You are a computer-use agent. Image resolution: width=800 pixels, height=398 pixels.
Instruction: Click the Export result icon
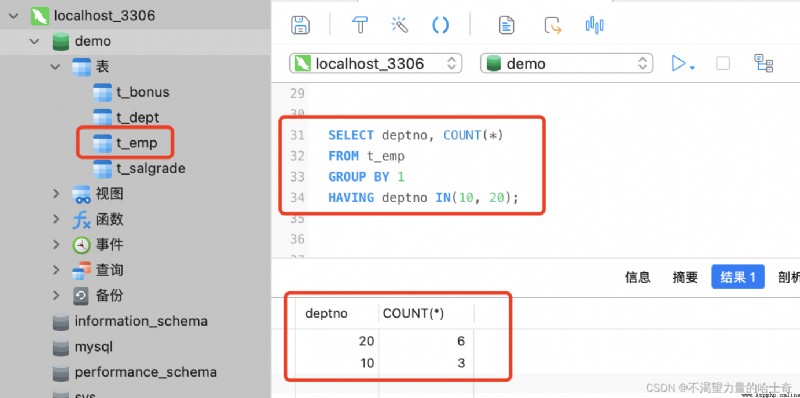coord(553,24)
